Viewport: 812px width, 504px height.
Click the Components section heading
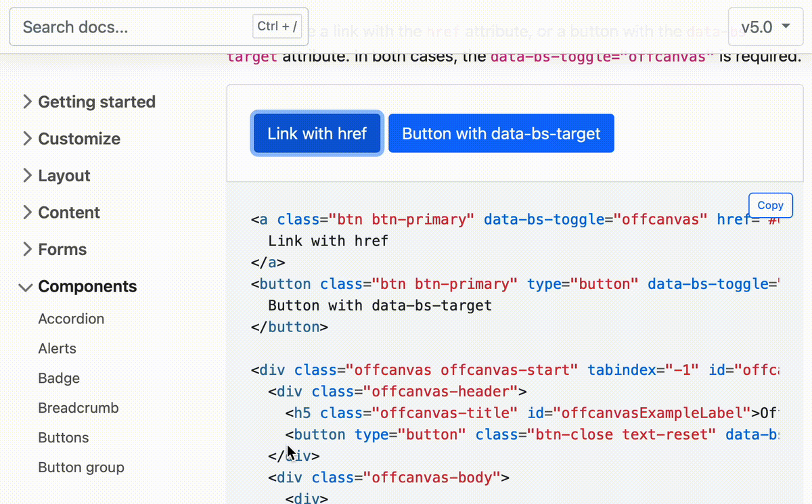(87, 286)
